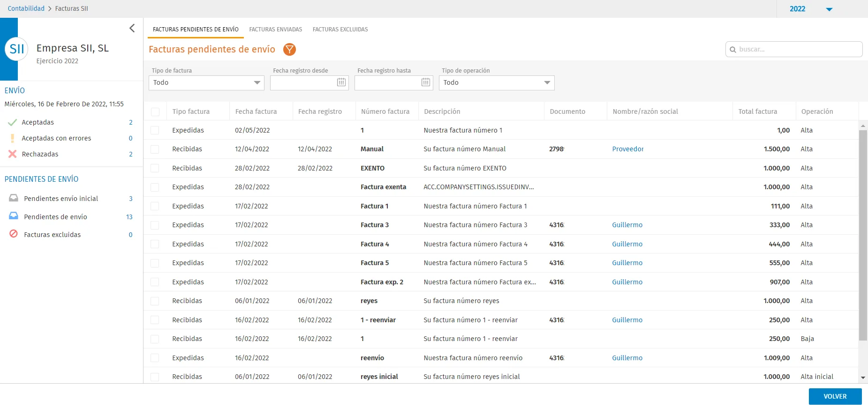This screenshot has height=408, width=868.
Task: Focus the buscar search field
Action: pyautogui.click(x=794, y=49)
